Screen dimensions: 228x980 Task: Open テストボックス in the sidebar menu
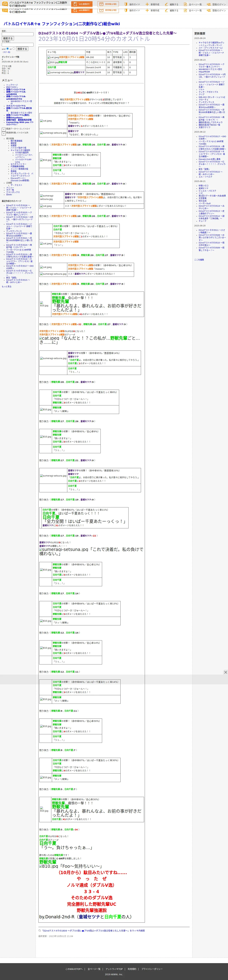(x=13, y=192)
